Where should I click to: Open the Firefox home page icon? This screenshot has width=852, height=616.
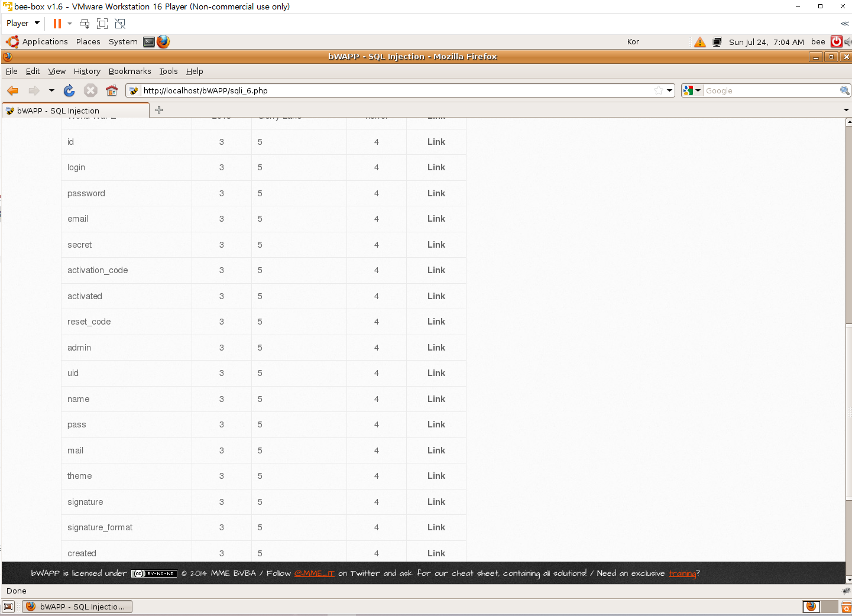pos(112,90)
